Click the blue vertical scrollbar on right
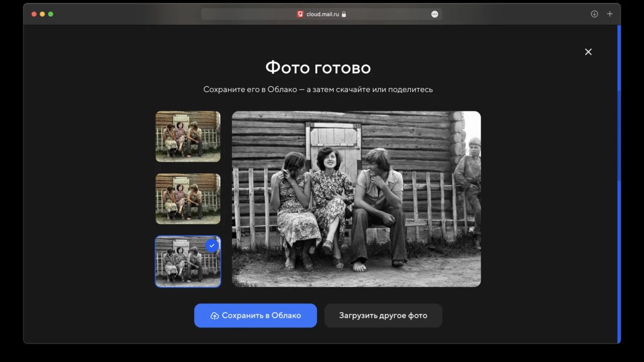The width and height of the screenshot is (644, 362). 619,182
